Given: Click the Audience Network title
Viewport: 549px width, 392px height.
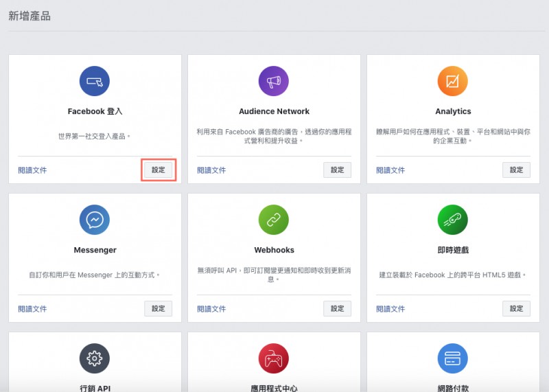Looking at the screenshot, I should [274, 111].
